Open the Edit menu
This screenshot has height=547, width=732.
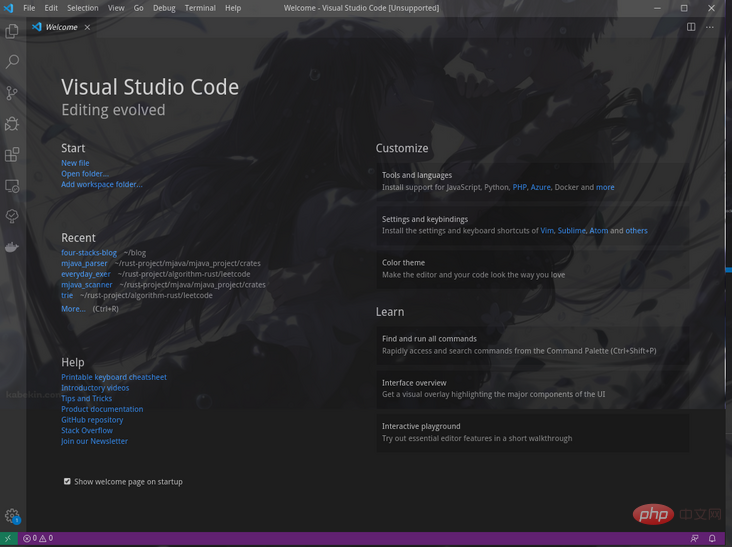pyautogui.click(x=51, y=8)
